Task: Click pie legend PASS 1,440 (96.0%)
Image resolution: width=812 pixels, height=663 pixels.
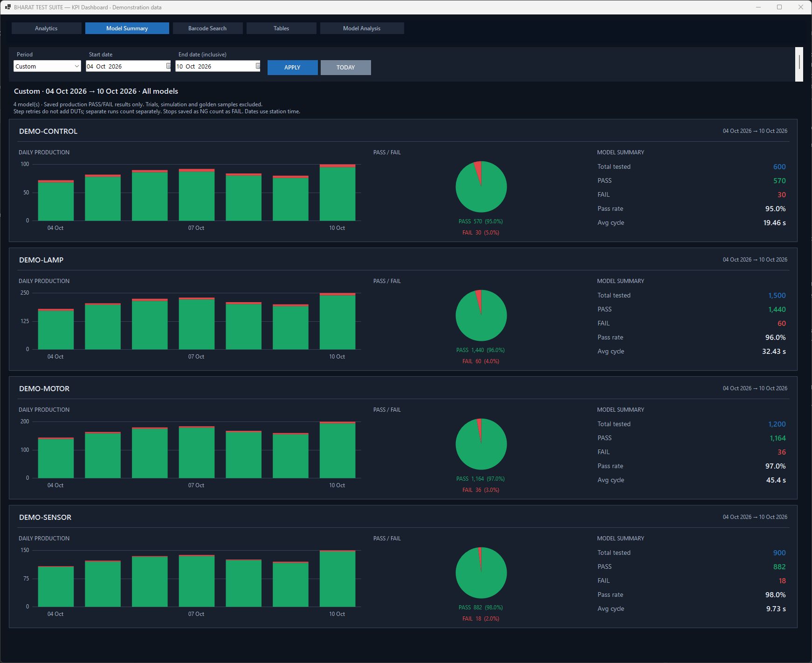Action: pyautogui.click(x=481, y=350)
